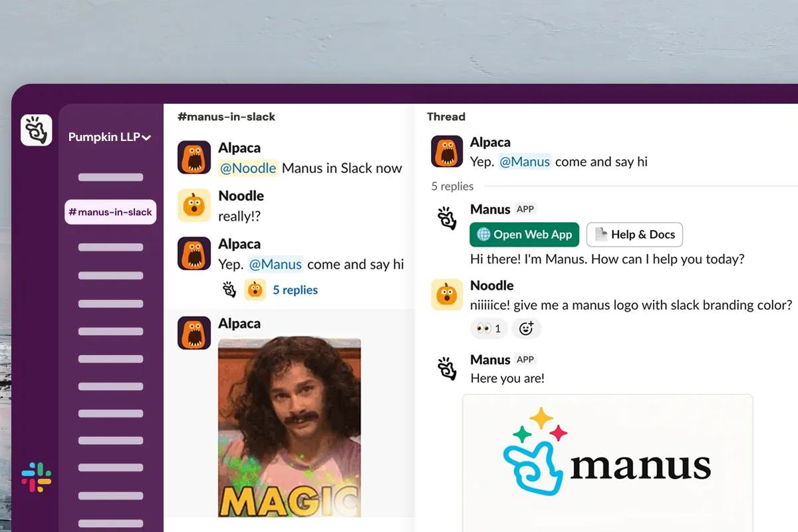Click the Noodle username in the thread
Screen dimensions: 798x532
pos(491,285)
